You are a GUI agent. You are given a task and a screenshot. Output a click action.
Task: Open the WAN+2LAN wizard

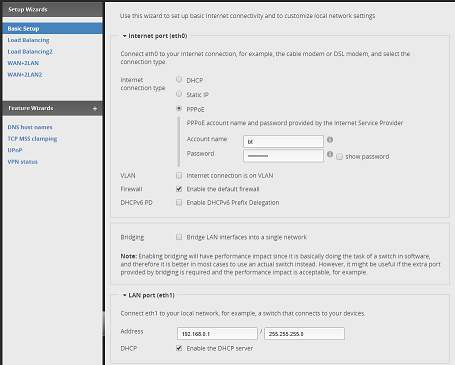(x=23, y=63)
